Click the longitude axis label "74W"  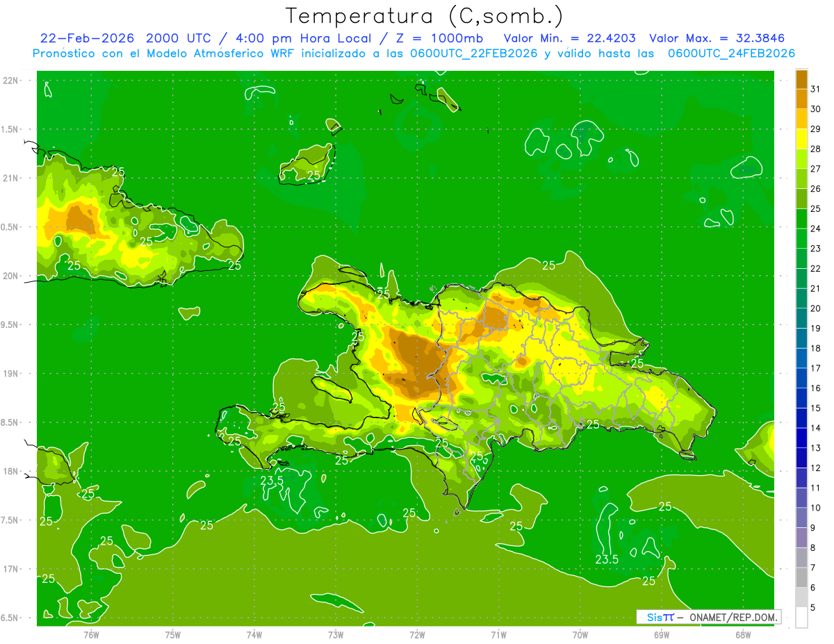[x=254, y=635]
